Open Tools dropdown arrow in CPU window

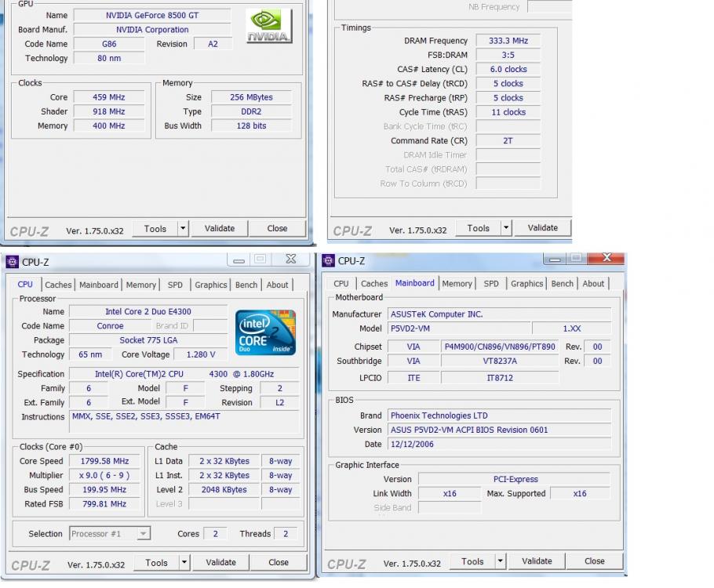pos(184,562)
